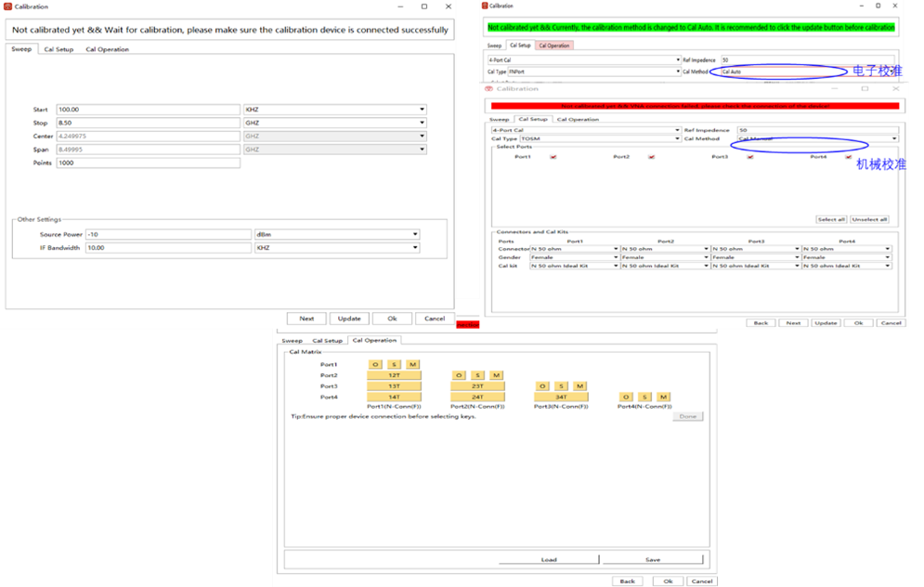This screenshot has width=924, height=587.
Task: Click the 23T through calibration button
Action: (478, 385)
